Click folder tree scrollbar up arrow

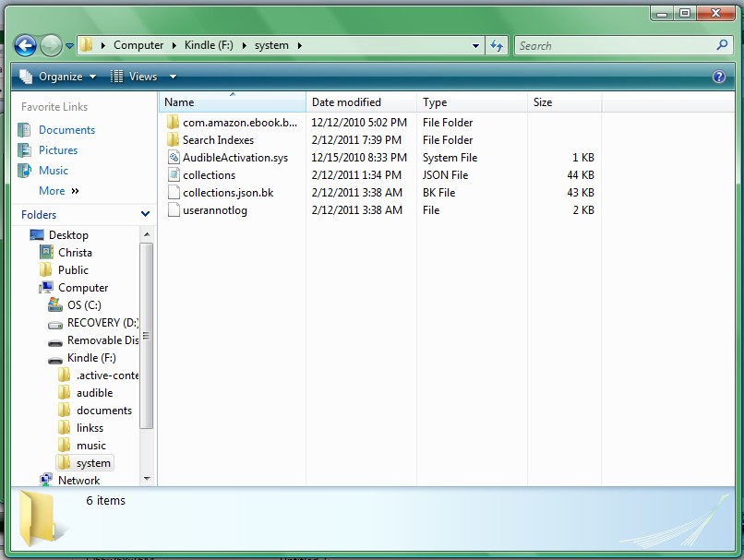[147, 234]
